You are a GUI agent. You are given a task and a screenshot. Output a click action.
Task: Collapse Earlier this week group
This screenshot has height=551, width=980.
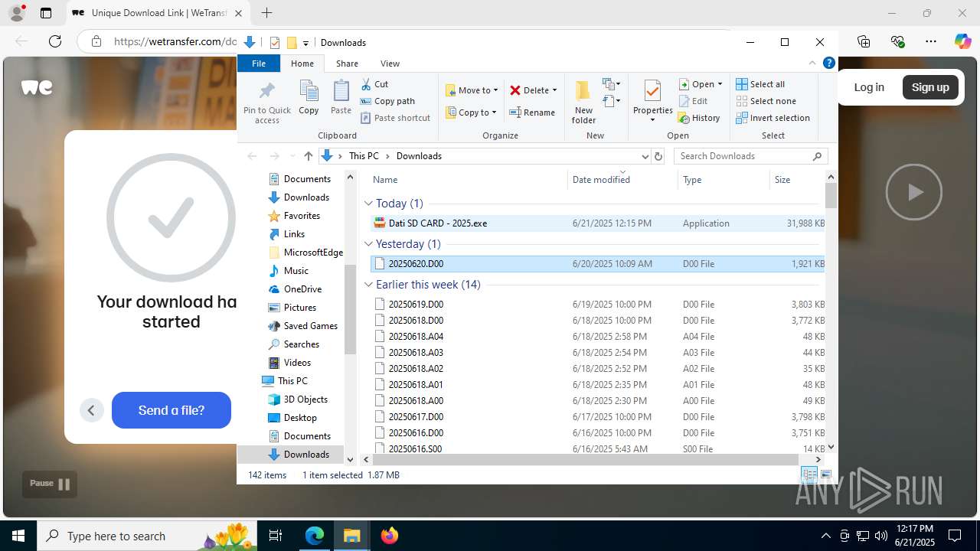[x=368, y=285]
